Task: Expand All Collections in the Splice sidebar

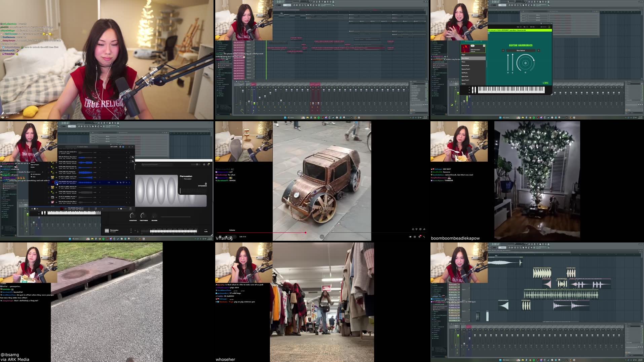Action: pos(36,174)
